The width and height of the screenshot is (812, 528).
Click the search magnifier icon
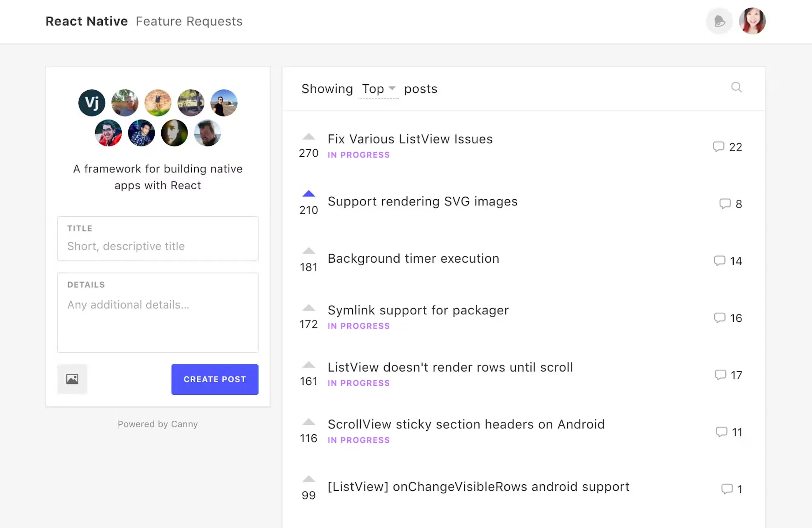tap(737, 87)
